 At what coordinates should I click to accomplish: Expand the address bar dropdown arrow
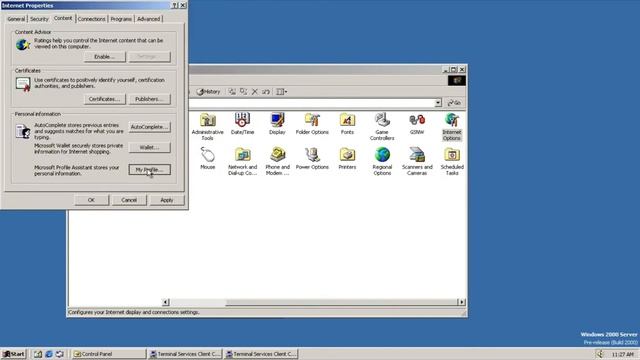point(438,102)
